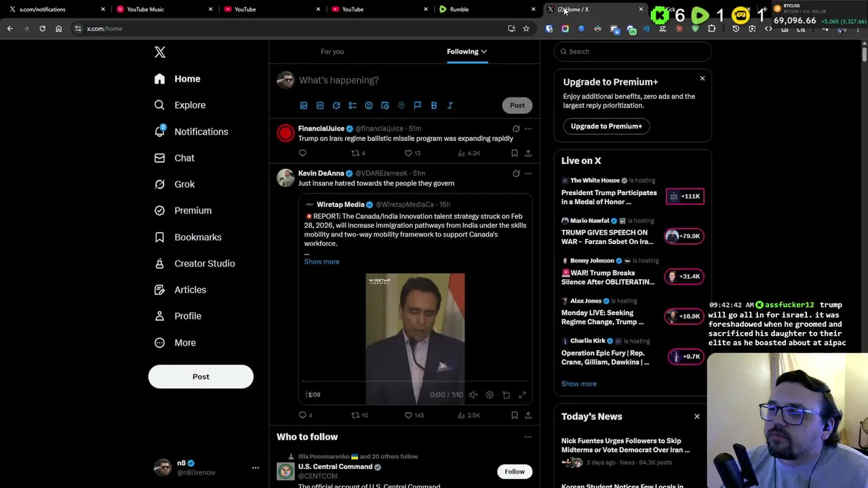This screenshot has width=868, height=488.
Task: Add a GIF in the composer
Action: pos(320,106)
